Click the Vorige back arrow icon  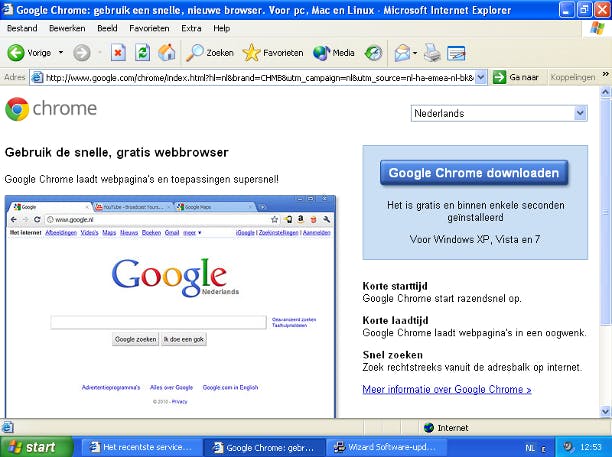[16, 53]
